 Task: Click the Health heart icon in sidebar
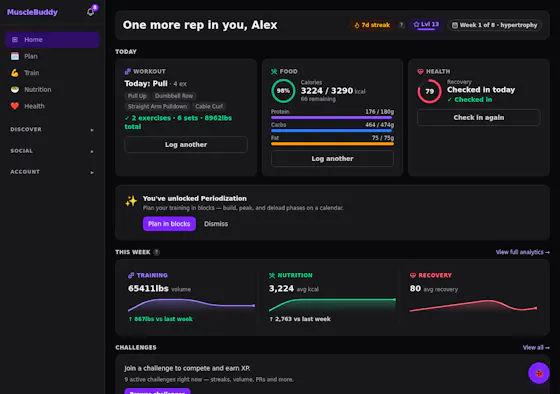coord(15,106)
